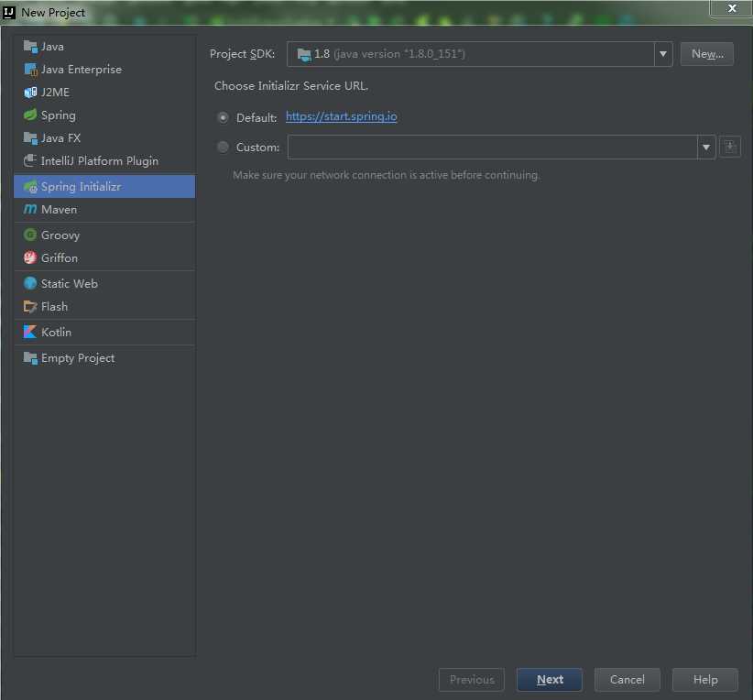The height and width of the screenshot is (700, 753).
Task: Click into the Custom URL input field
Action: coord(492,147)
